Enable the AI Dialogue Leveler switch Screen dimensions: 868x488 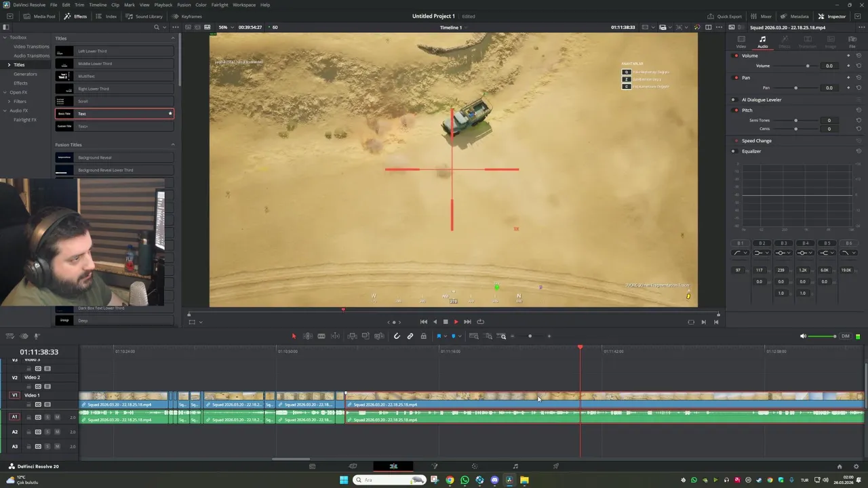click(x=734, y=100)
